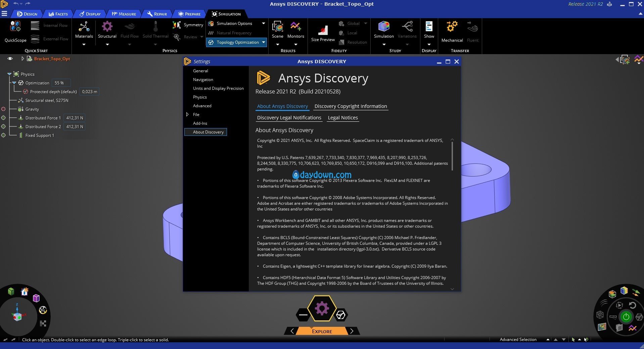644x349 pixels.
Task: Open the Structural dropdown arrow
Action: (107, 44)
